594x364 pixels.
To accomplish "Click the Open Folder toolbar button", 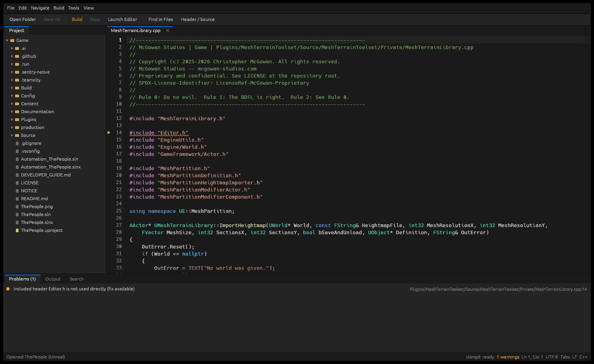I will click(x=23, y=19).
